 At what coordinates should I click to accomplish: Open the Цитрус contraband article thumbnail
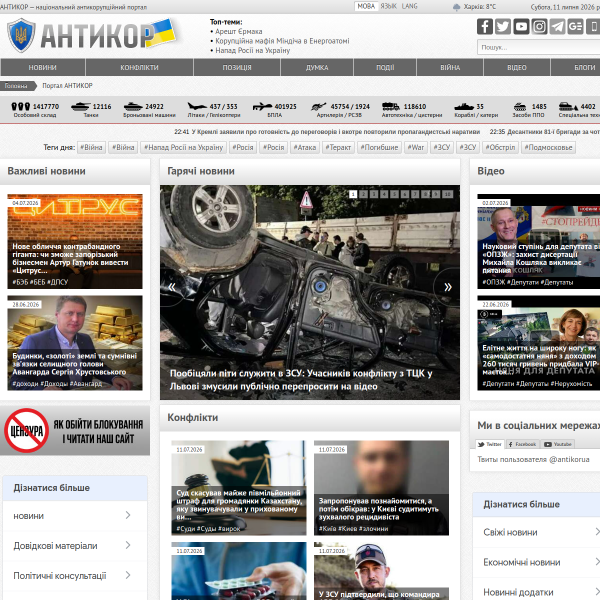pos(75,241)
